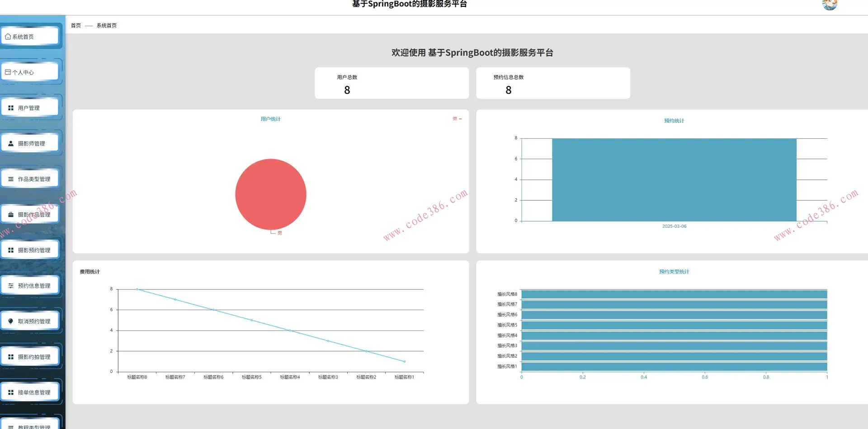868x429 pixels.
Task: Click the 首页 breadcrumb link
Action: point(75,26)
